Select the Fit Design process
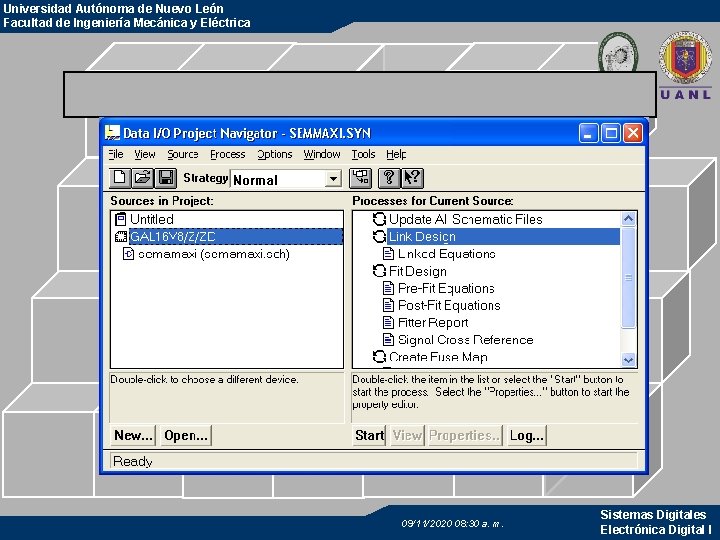Screen dimensions: 720x540 pyautogui.click(x=418, y=271)
